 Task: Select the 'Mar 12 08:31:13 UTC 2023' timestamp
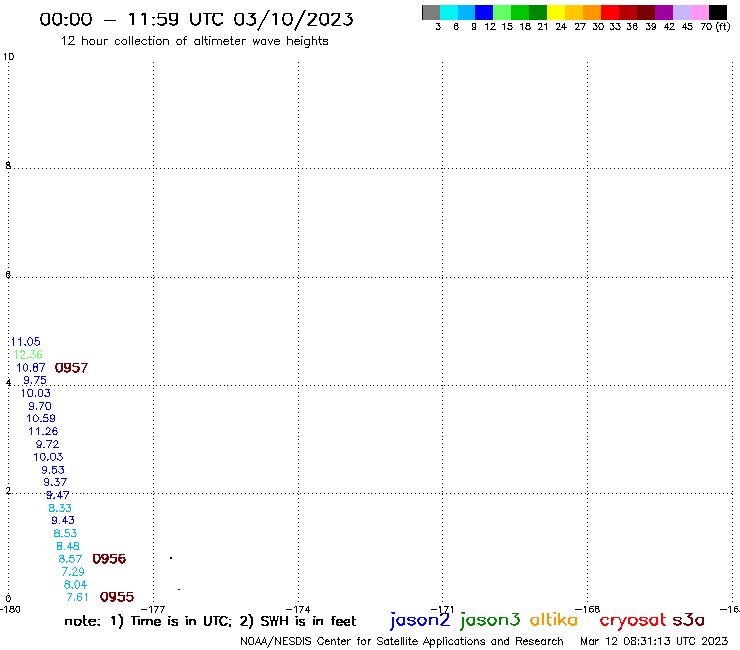[654, 641]
